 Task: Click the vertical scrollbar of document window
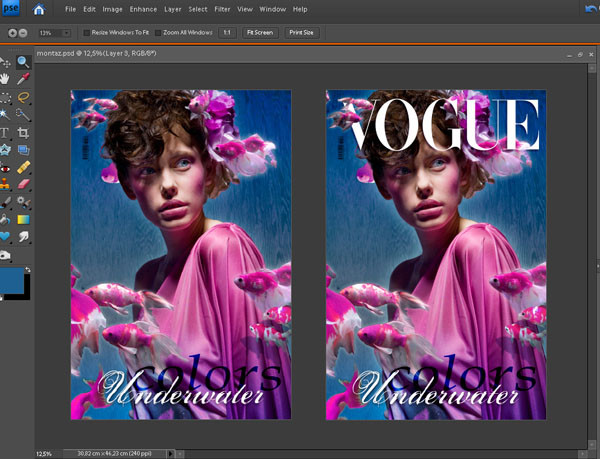point(591,256)
